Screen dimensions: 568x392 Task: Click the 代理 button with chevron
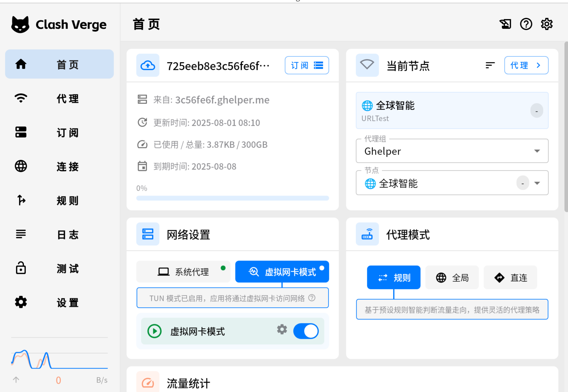pos(526,65)
